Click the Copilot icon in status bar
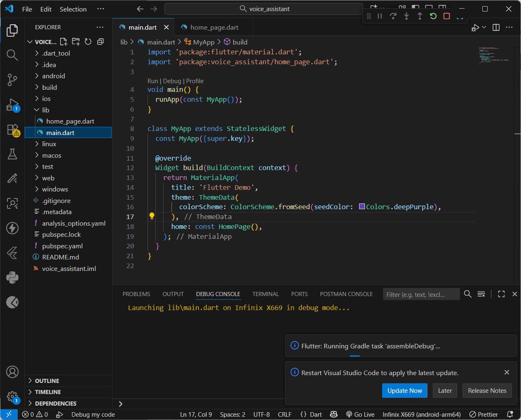The width and height of the screenshot is (521, 420). (334, 414)
